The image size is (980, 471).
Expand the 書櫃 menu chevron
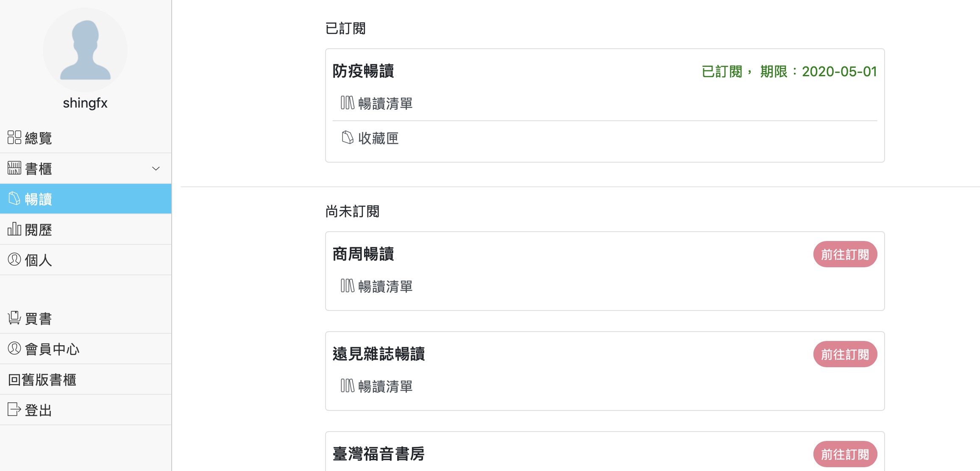point(156,169)
